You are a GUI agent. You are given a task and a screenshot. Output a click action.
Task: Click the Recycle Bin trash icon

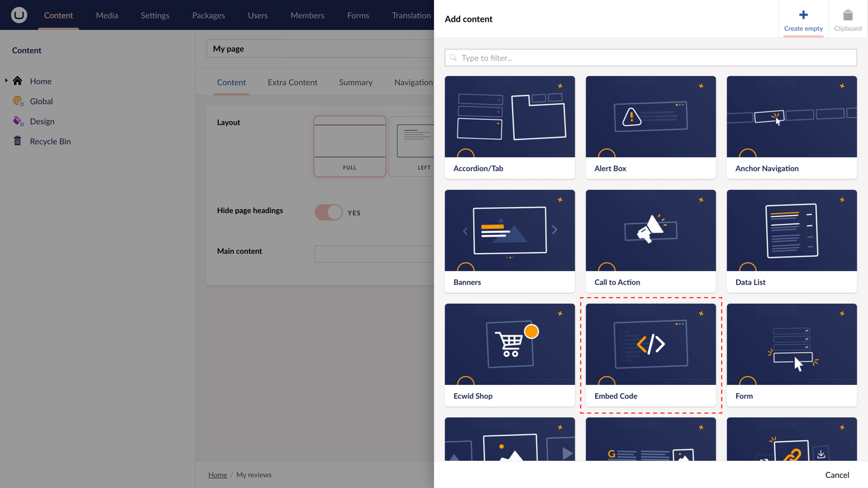(17, 141)
